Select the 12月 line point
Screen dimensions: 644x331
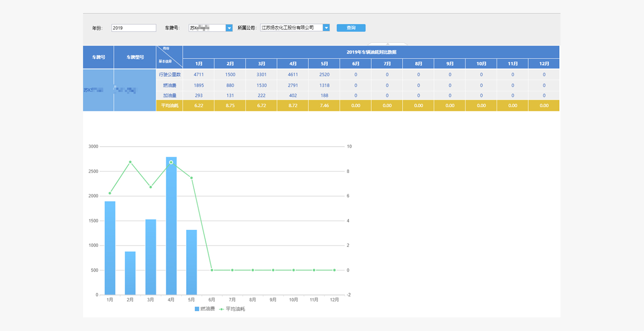point(334,270)
